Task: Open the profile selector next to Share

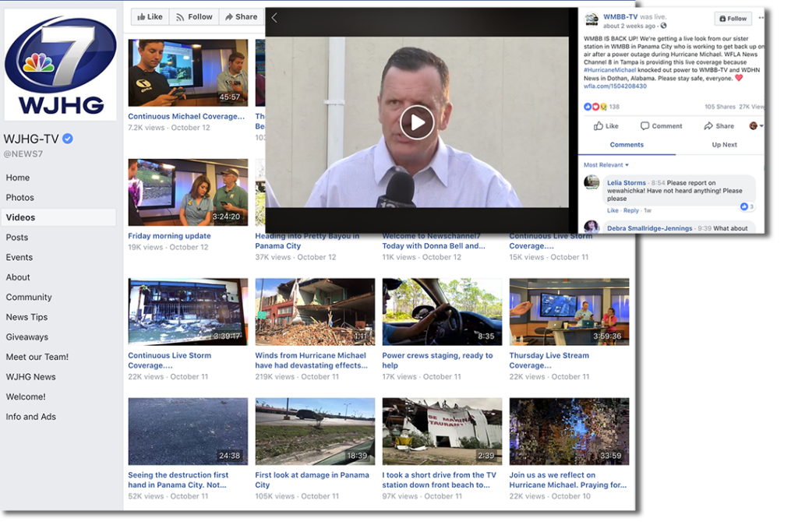Action: pos(756,125)
